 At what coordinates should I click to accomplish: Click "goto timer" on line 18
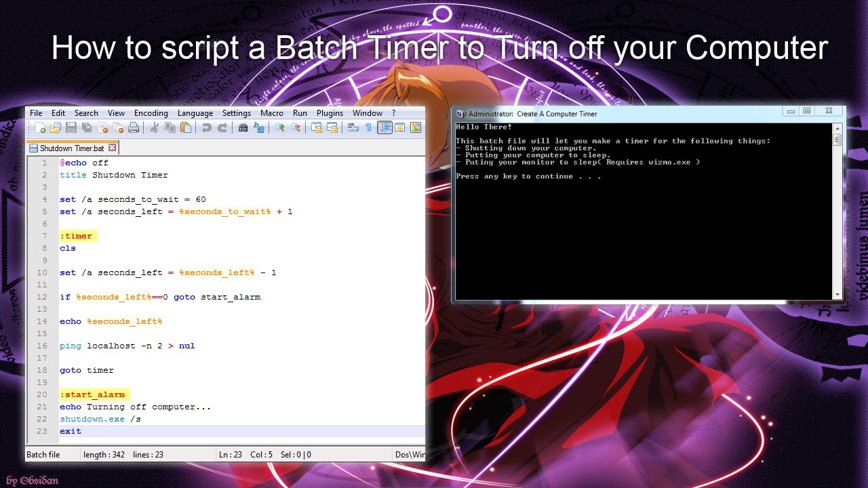click(x=87, y=370)
